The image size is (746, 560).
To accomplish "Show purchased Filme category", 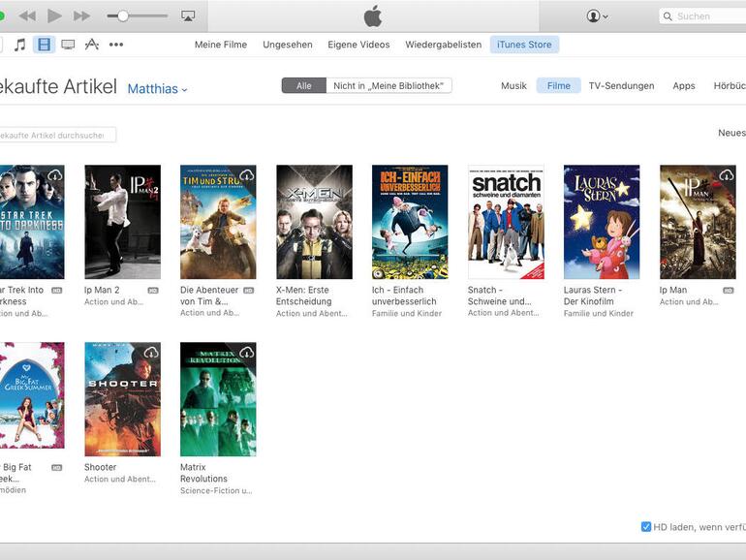I will (559, 85).
